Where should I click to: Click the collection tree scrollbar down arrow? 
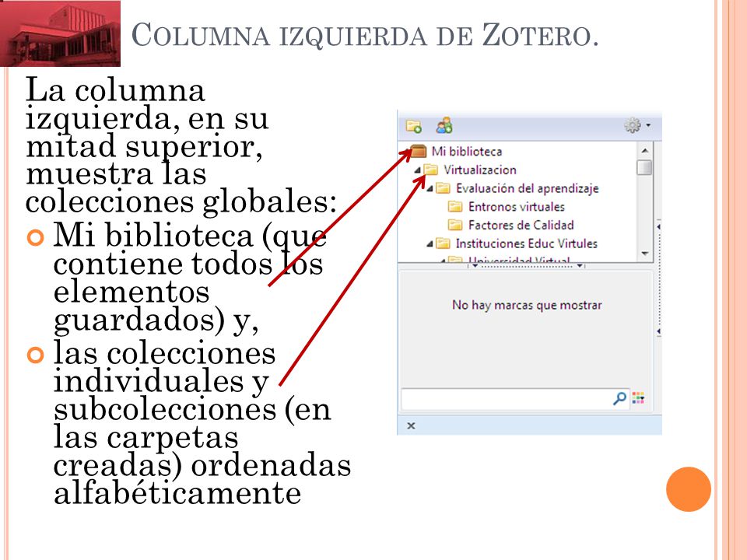coord(644,254)
